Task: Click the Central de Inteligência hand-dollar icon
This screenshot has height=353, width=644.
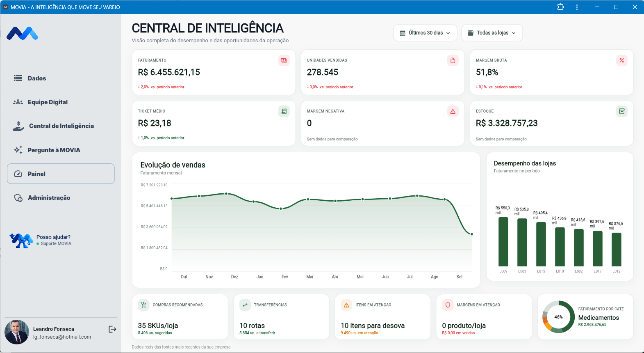Action: [18, 126]
